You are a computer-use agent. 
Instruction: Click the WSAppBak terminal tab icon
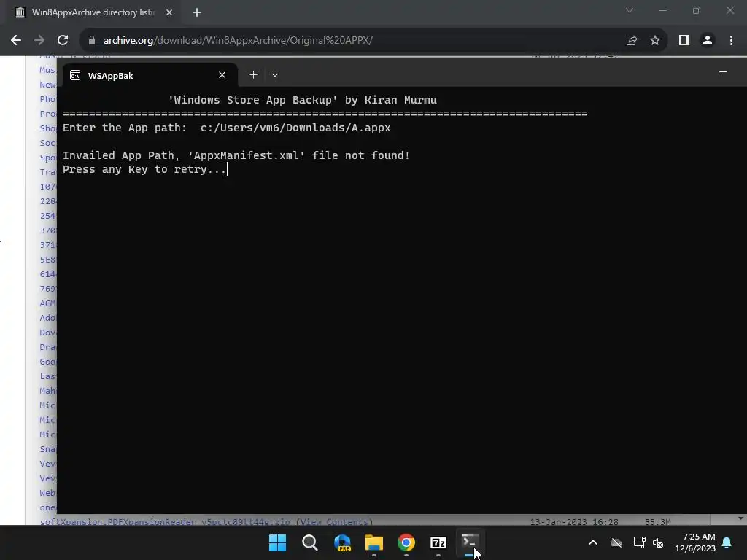(x=75, y=75)
